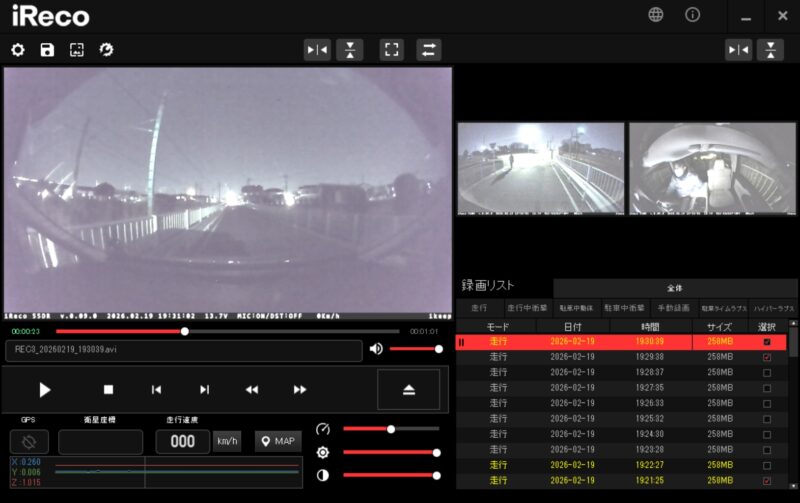Screen dimensions: 800x503
Task: Open the MAP button
Action: tap(278, 441)
